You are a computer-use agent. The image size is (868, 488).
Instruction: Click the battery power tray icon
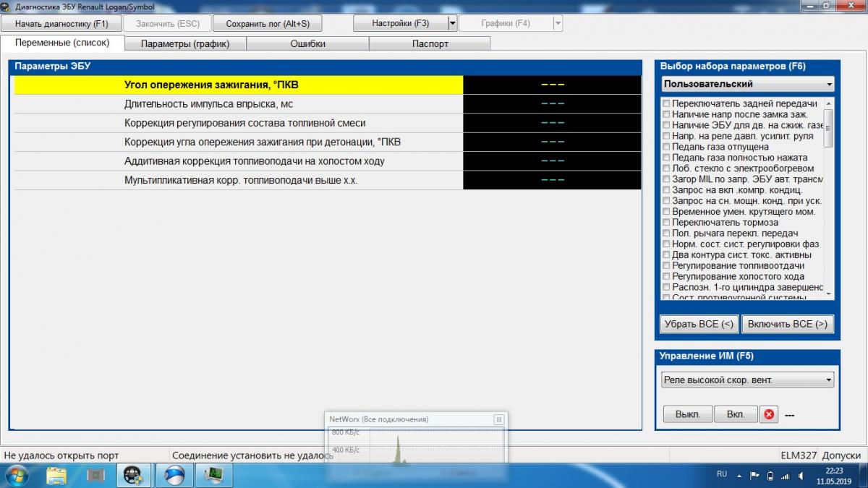pos(770,475)
